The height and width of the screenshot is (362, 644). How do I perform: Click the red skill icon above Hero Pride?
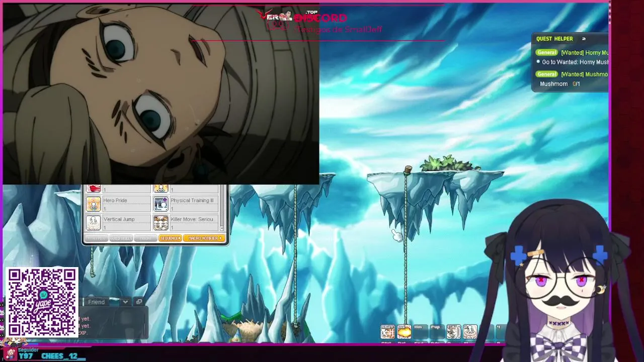94,189
